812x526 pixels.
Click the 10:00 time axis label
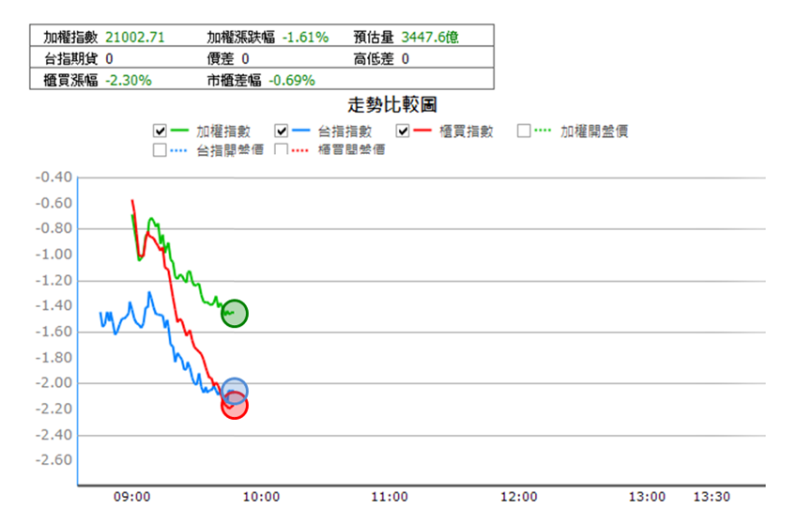click(262, 497)
